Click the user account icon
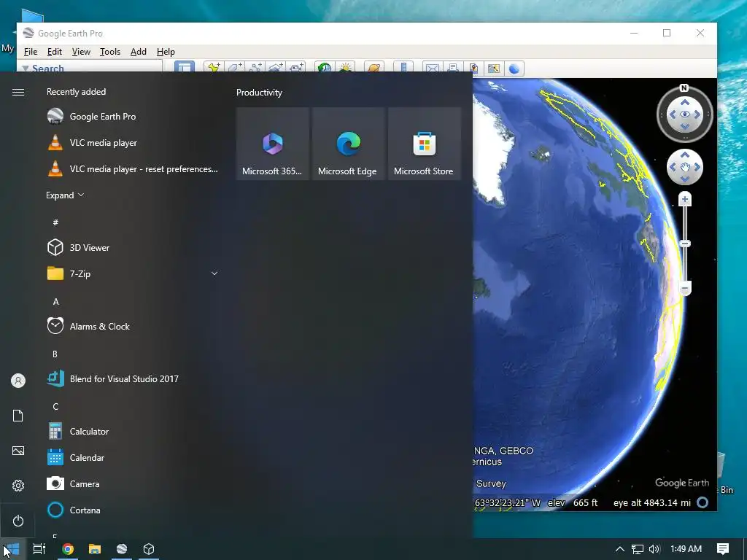The width and height of the screenshot is (747, 560). [x=18, y=381]
